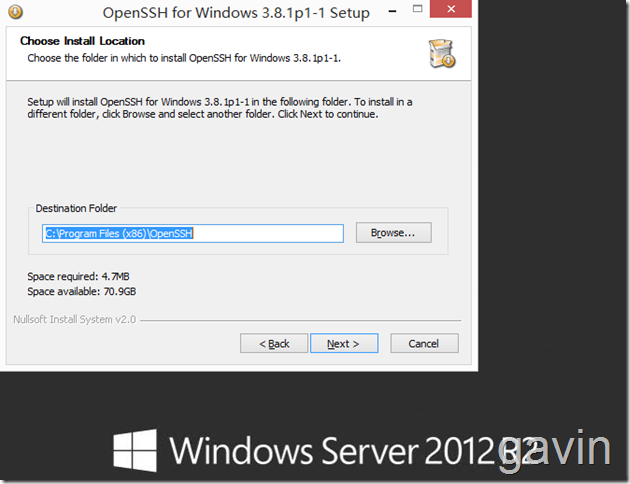
Task: Click the 'Space available: 70.9GB' text
Action: click(x=82, y=291)
